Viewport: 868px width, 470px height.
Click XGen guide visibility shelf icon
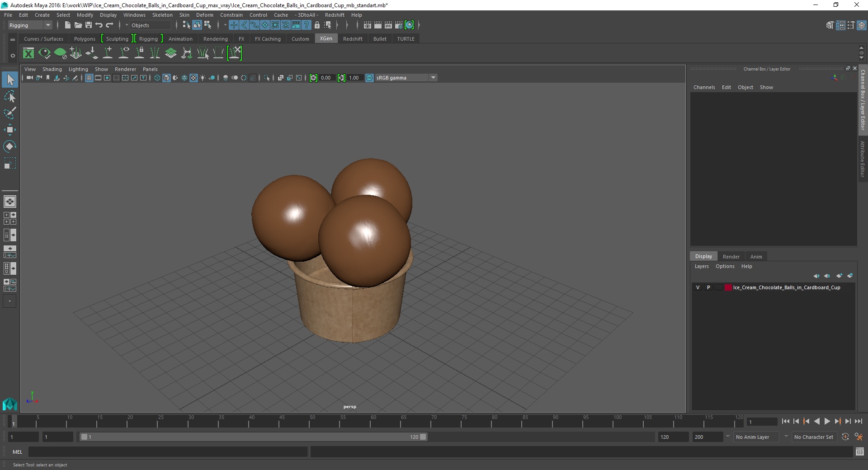[123, 53]
